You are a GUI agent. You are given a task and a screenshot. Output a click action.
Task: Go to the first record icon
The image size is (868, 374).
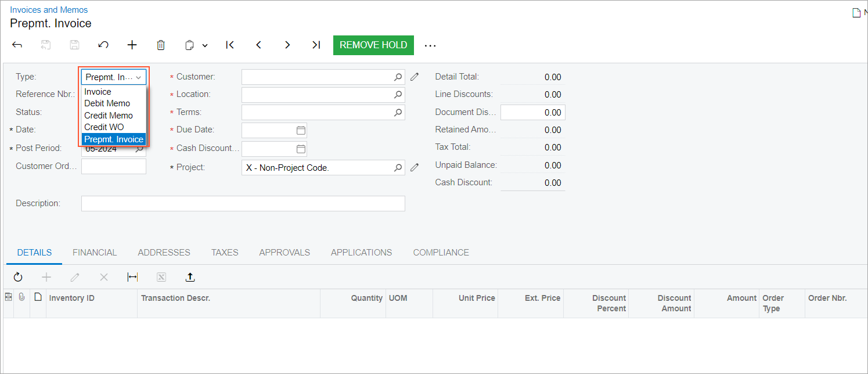point(230,45)
